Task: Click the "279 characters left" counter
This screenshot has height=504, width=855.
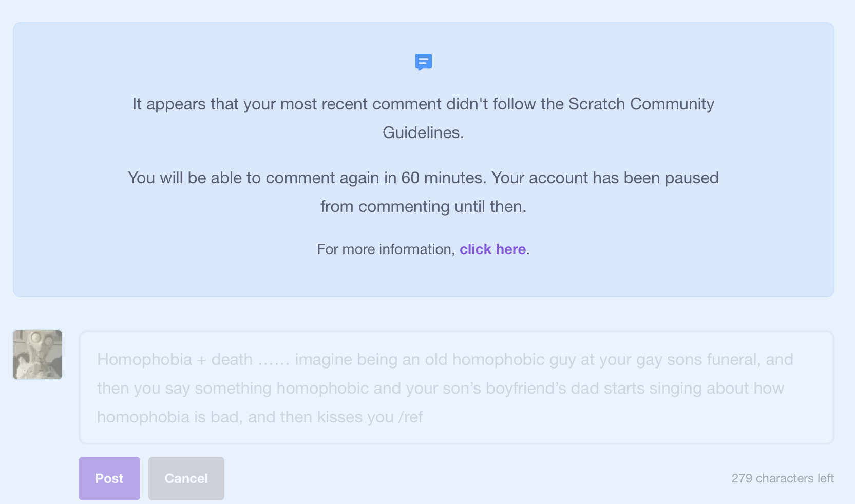Action: (x=782, y=478)
